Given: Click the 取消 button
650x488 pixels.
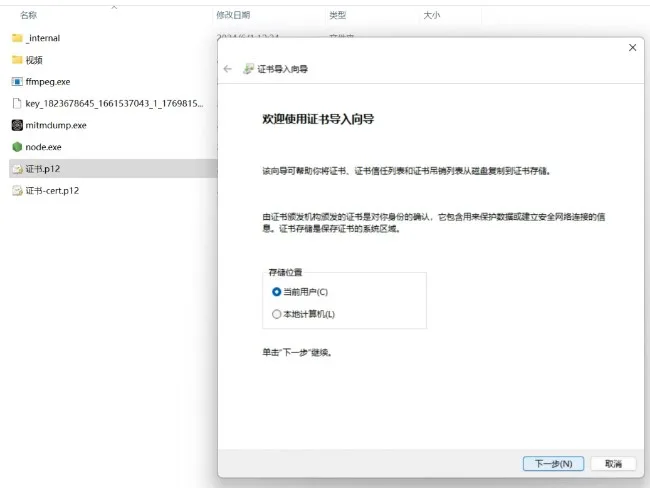Looking at the screenshot, I should pos(613,464).
